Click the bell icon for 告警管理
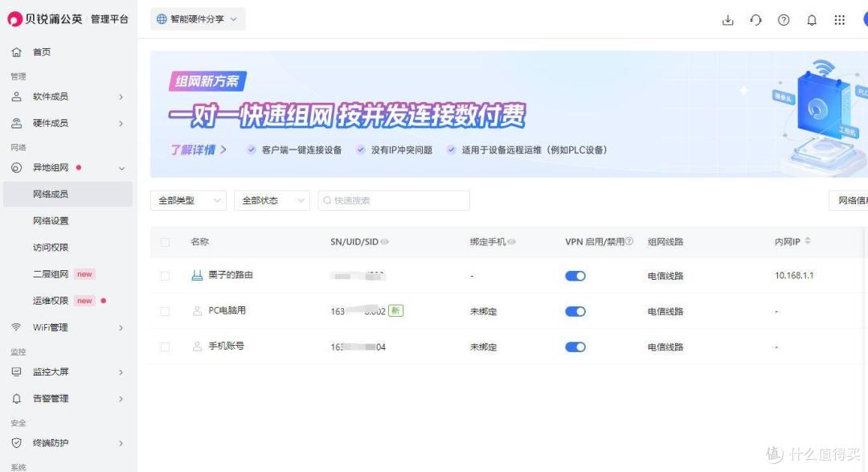This screenshot has width=868, height=472. pyautogui.click(x=17, y=398)
